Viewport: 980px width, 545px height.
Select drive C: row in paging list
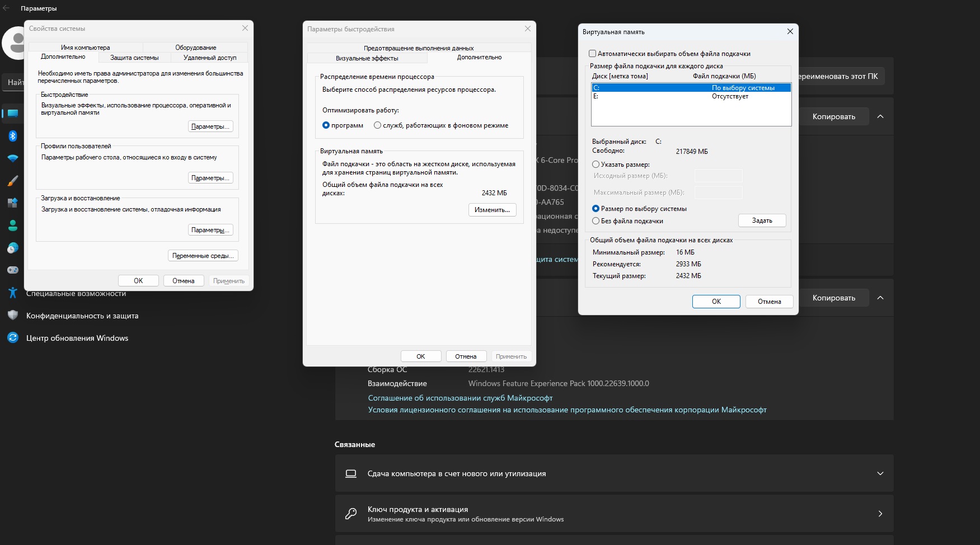coord(691,88)
